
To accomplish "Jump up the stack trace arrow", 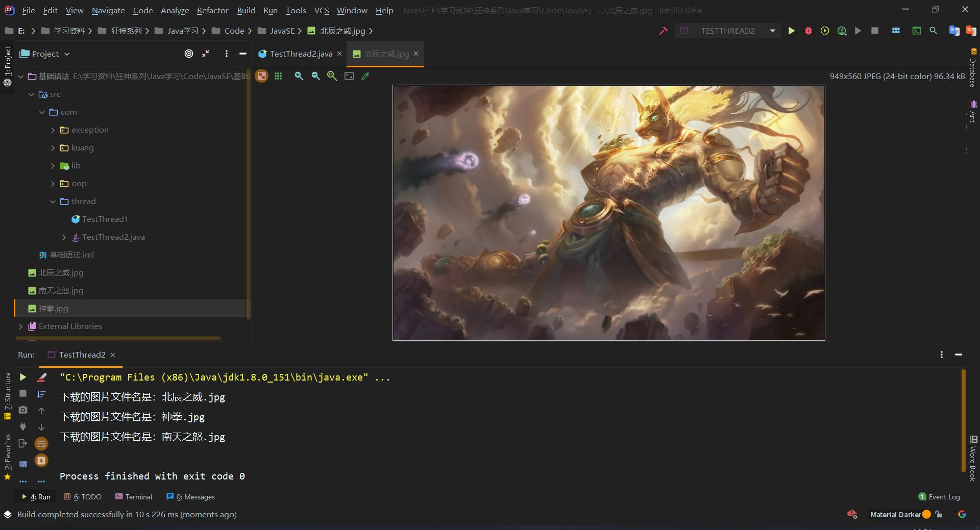I will 41,411.
